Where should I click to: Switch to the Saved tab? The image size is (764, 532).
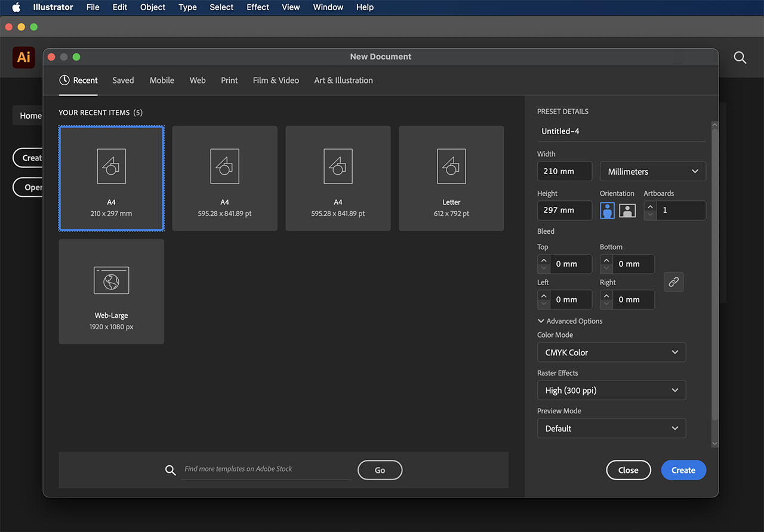pyautogui.click(x=123, y=80)
